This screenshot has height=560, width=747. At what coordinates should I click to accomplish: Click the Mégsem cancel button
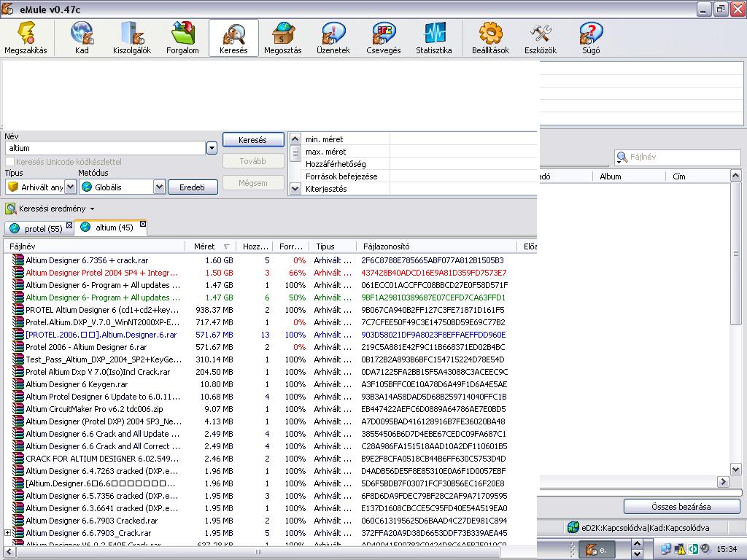[253, 183]
